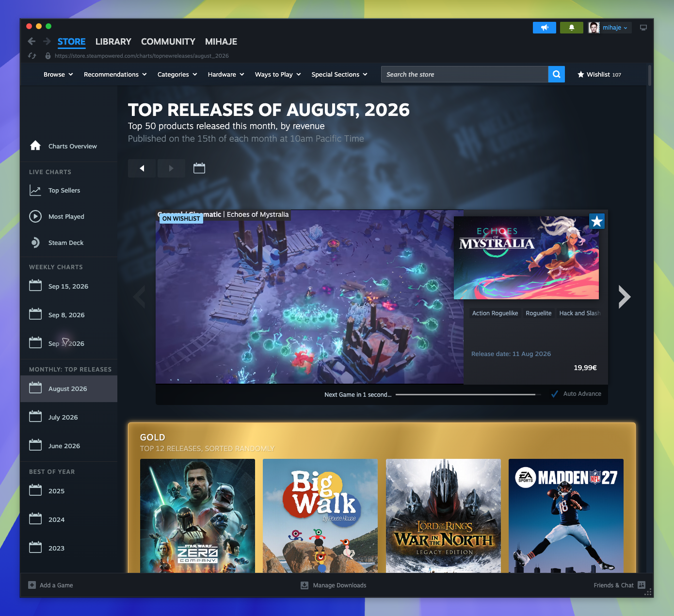Switch to Big Picture mode icon
The height and width of the screenshot is (616, 674).
pyautogui.click(x=643, y=28)
